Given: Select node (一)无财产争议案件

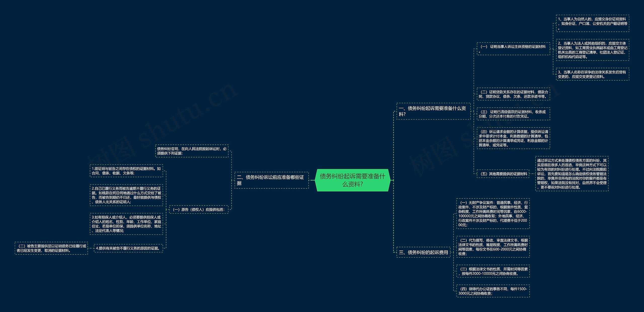Looking at the screenshot, I should 493,214.
